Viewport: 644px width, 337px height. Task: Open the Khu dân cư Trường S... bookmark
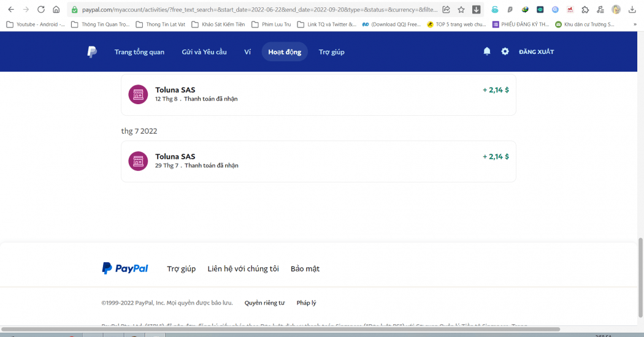click(585, 25)
